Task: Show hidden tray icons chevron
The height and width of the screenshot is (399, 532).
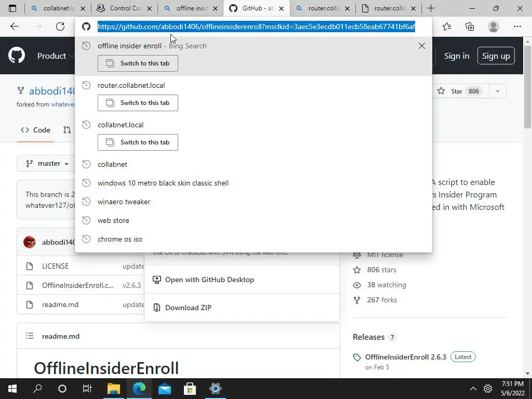Action: pos(473,389)
